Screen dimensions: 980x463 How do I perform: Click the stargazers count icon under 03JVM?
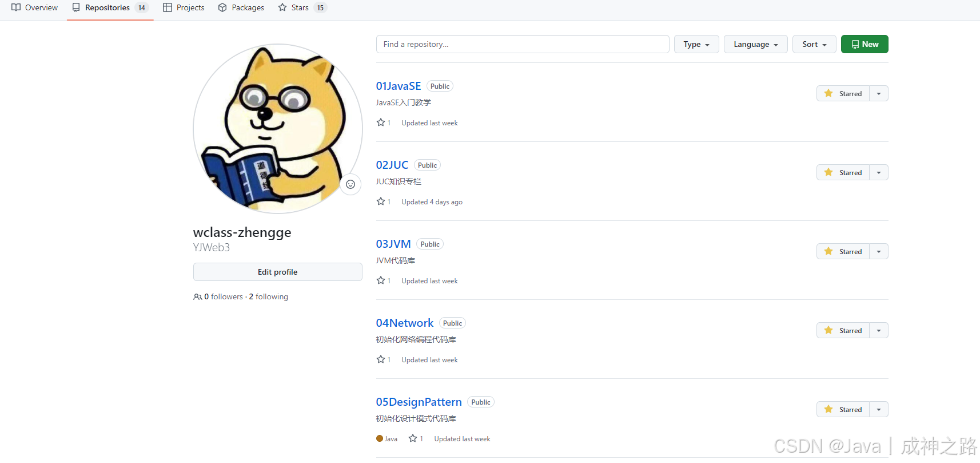tap(381, 280)
